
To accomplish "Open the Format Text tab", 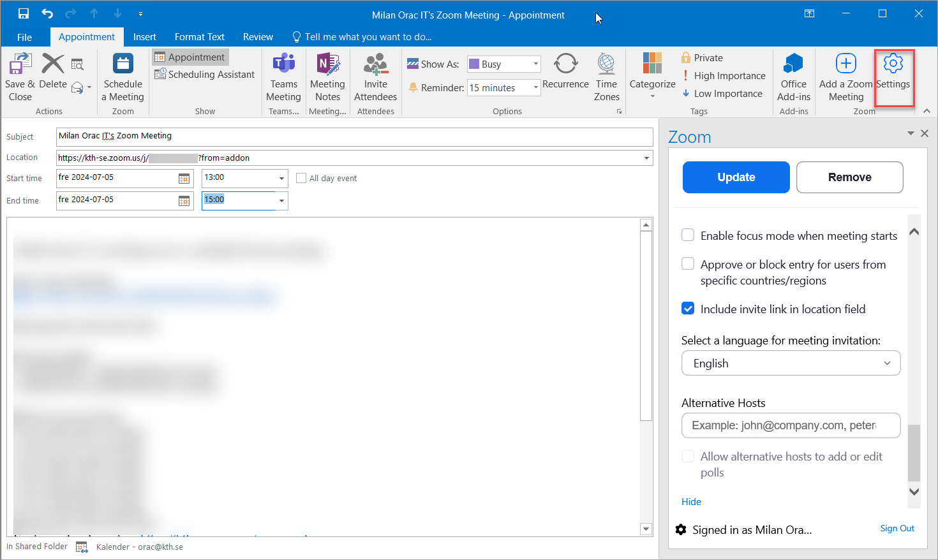I will point(199,37).
